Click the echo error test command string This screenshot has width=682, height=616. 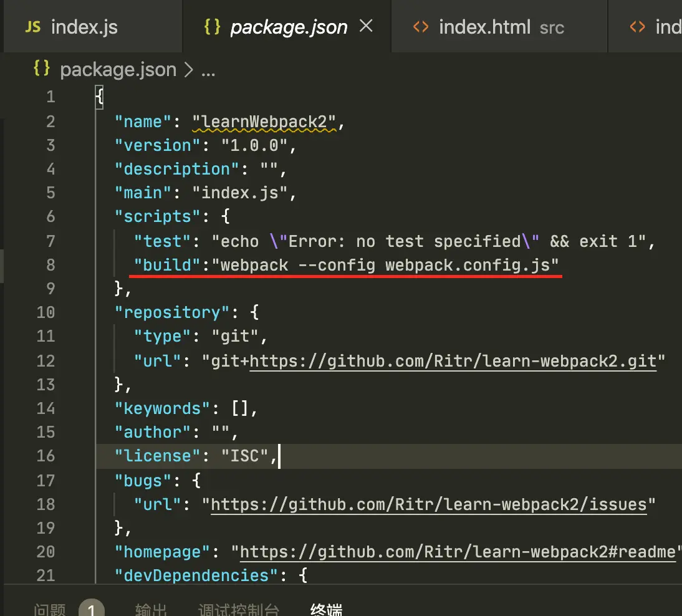coord(428,241)
